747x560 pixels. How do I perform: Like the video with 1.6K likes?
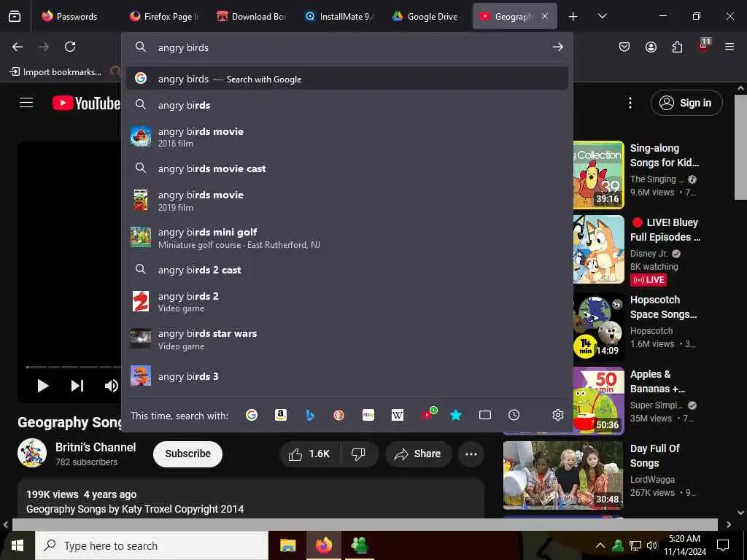tap(309, 454)
